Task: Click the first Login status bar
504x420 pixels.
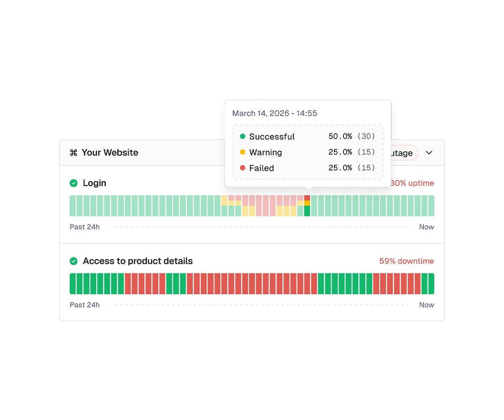Action: (x=73, y=206)
